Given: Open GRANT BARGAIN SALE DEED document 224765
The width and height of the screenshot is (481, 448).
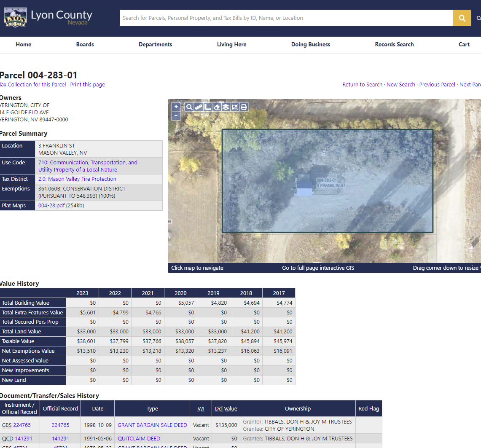Looking at the screenshot, I should [152, 425].
